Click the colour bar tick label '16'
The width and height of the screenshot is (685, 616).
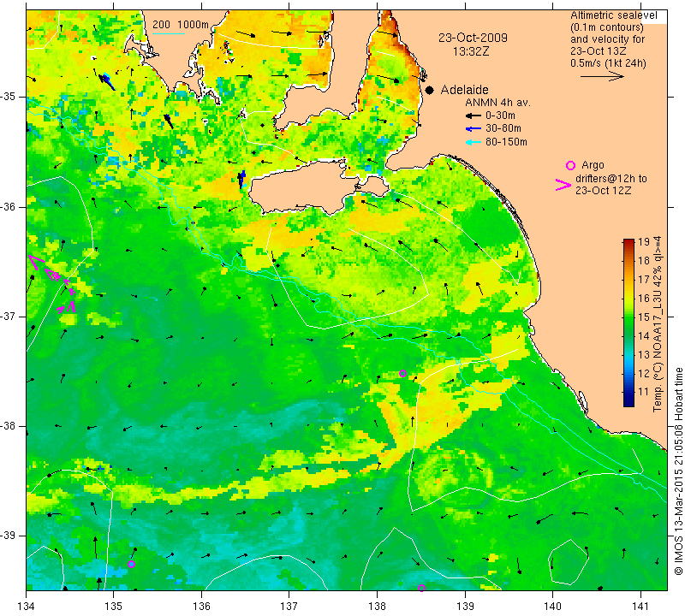tap(644, 299)
